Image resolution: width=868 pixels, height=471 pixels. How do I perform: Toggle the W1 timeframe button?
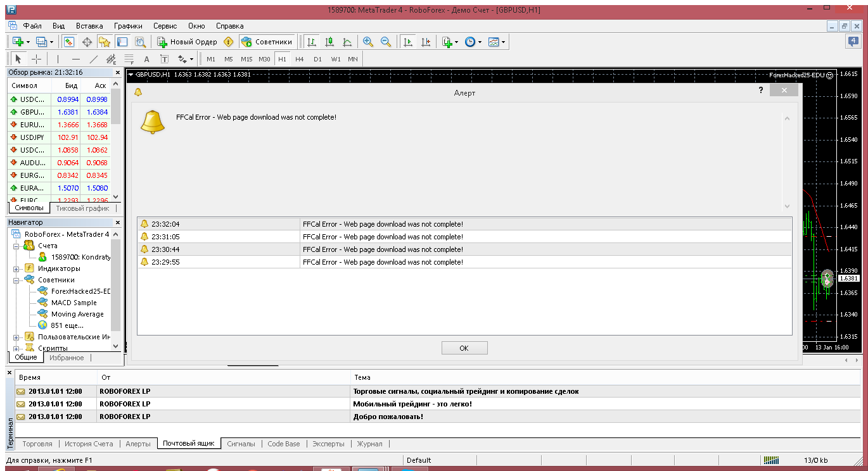click(x=335, y=59)
